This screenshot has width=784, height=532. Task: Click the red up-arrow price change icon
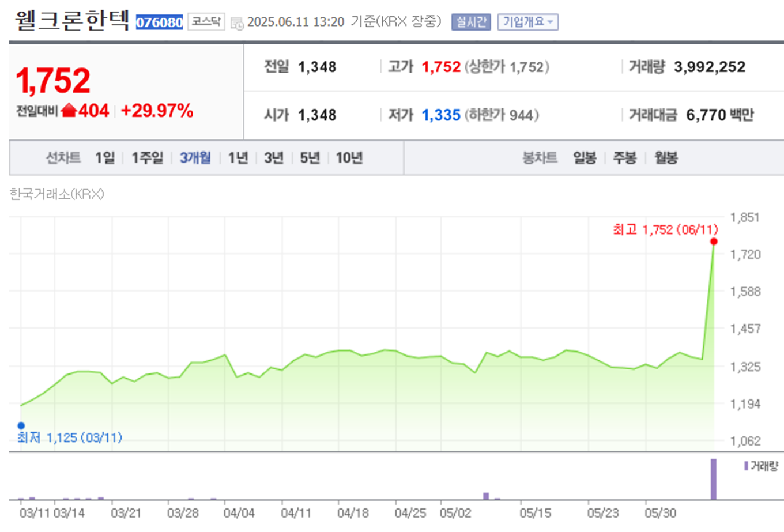coord(69,110)
